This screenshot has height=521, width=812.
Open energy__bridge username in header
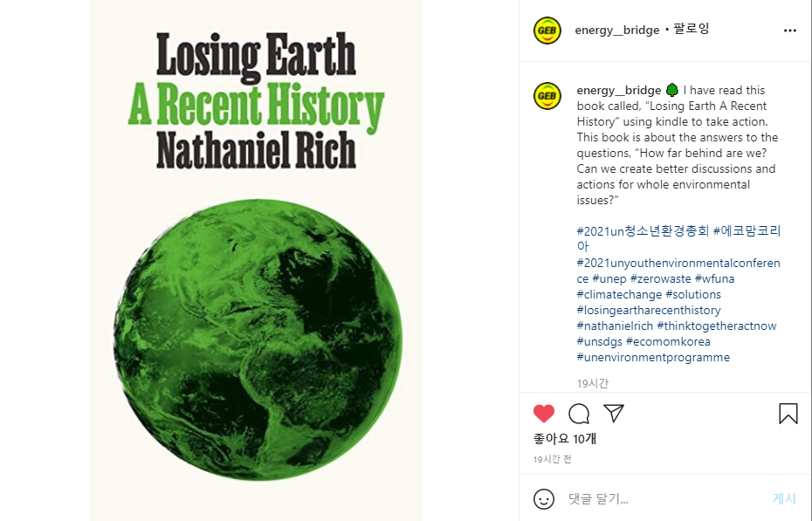point(616,30)
